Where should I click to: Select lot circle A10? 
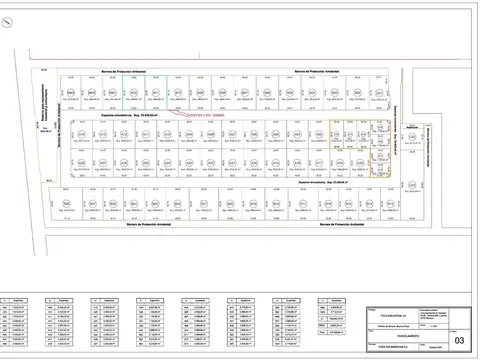pyautogui.click(x=167, y=134)
